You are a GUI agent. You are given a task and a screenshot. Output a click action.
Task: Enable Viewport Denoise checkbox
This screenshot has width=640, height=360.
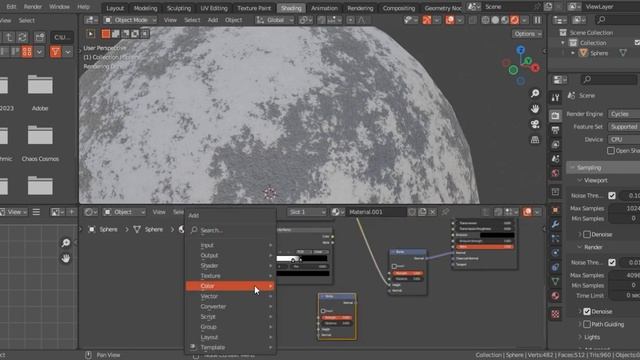pyautogui.click(x=587, y=234)
